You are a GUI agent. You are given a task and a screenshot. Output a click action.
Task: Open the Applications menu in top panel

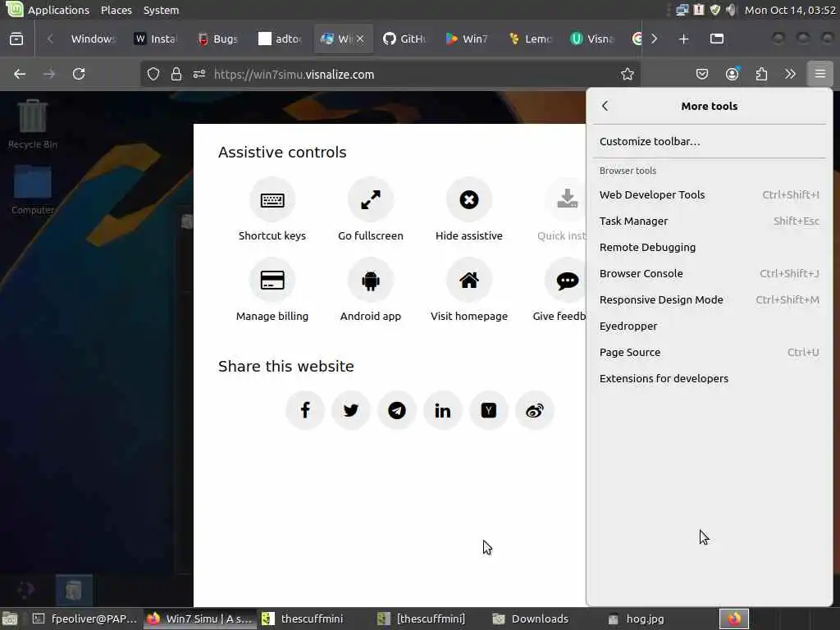tap(58, 10)
